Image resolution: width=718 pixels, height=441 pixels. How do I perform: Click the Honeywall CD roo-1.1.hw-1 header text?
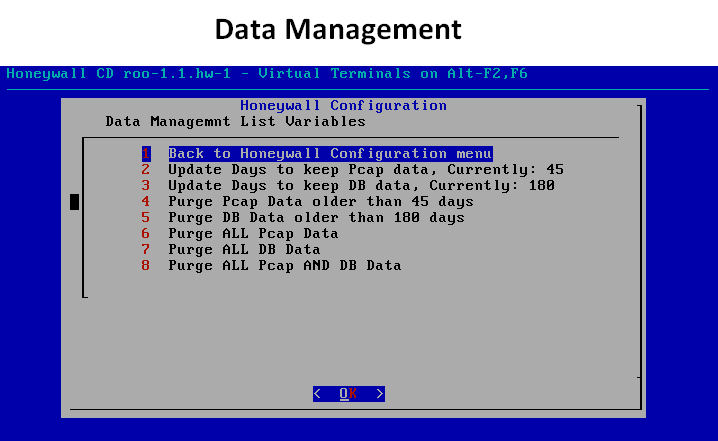267,74
